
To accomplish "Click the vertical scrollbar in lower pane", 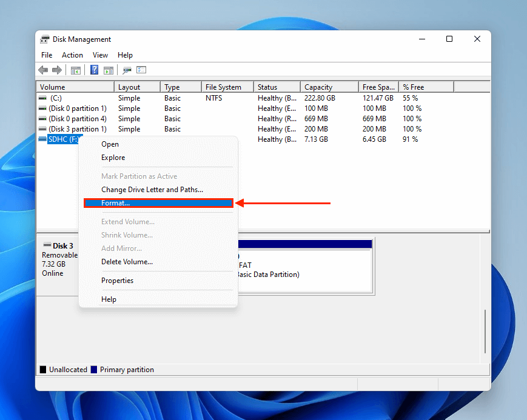I will pos(485,333).
